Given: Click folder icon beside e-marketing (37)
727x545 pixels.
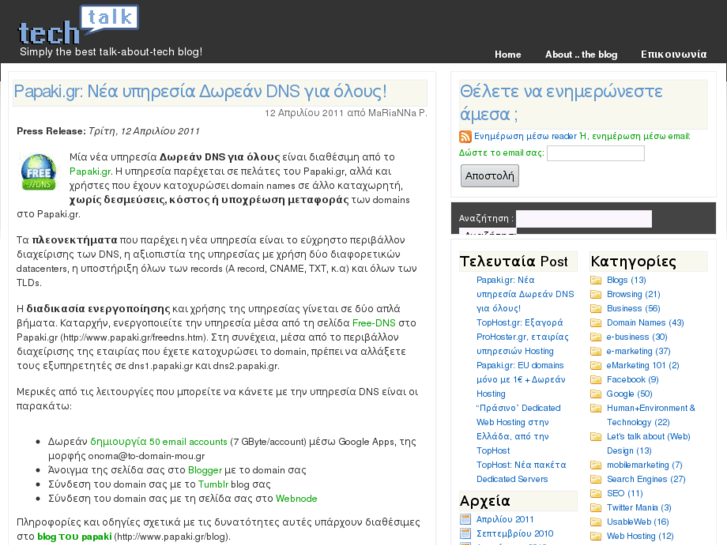Looking at the screenshot, I should (596, 352).
